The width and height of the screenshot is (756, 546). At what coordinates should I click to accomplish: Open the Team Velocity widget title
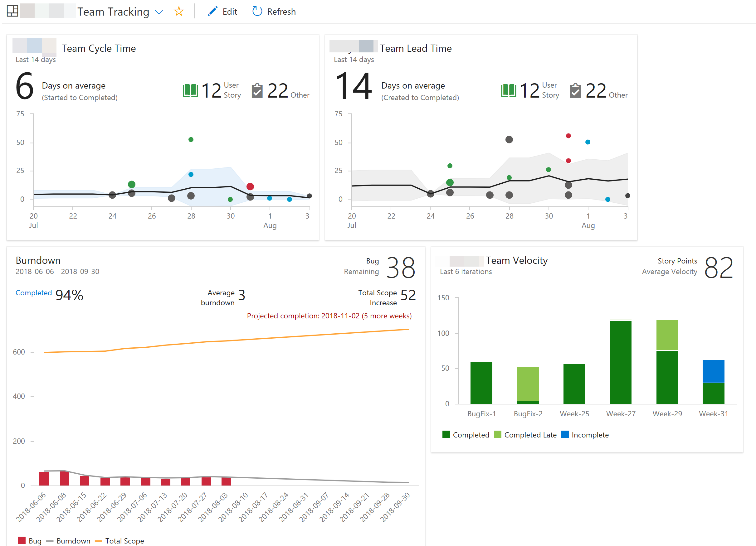click(516, 260)
